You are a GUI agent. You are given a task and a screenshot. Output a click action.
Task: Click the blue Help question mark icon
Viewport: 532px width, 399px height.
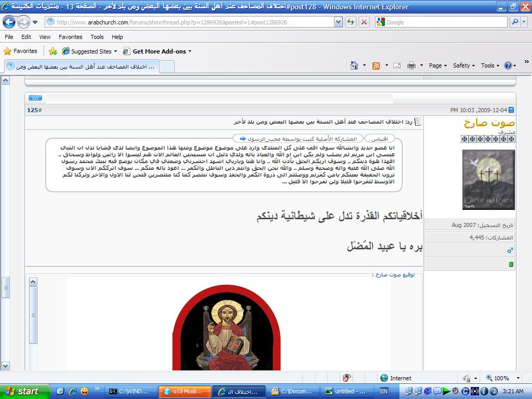508,65
